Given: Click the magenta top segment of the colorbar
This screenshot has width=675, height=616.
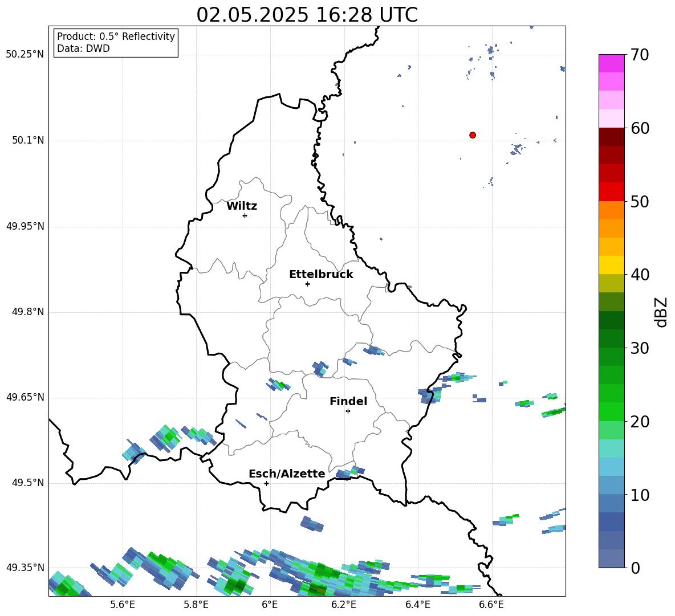Looking at the screenshot, I should 611,63.
